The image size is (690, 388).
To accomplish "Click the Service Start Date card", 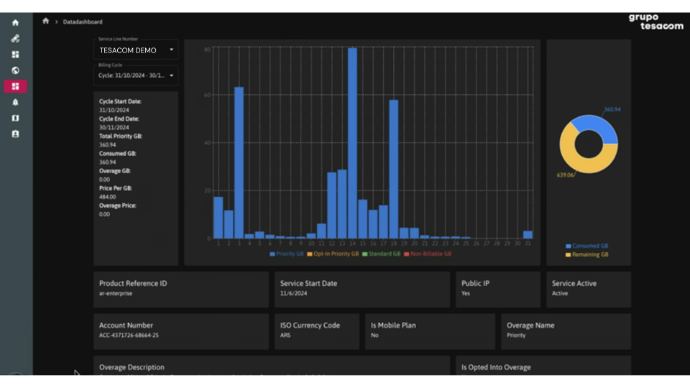I will 362,289.
